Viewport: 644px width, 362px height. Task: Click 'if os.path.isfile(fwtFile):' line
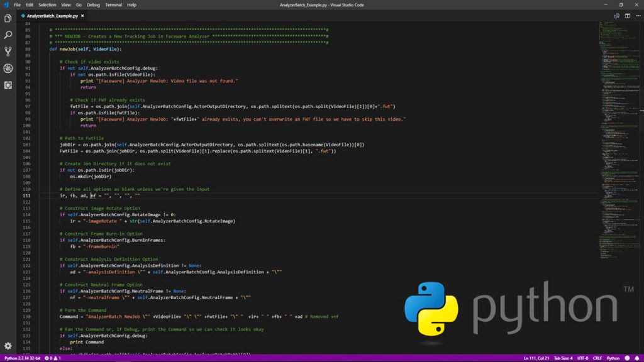click(105, 113)
